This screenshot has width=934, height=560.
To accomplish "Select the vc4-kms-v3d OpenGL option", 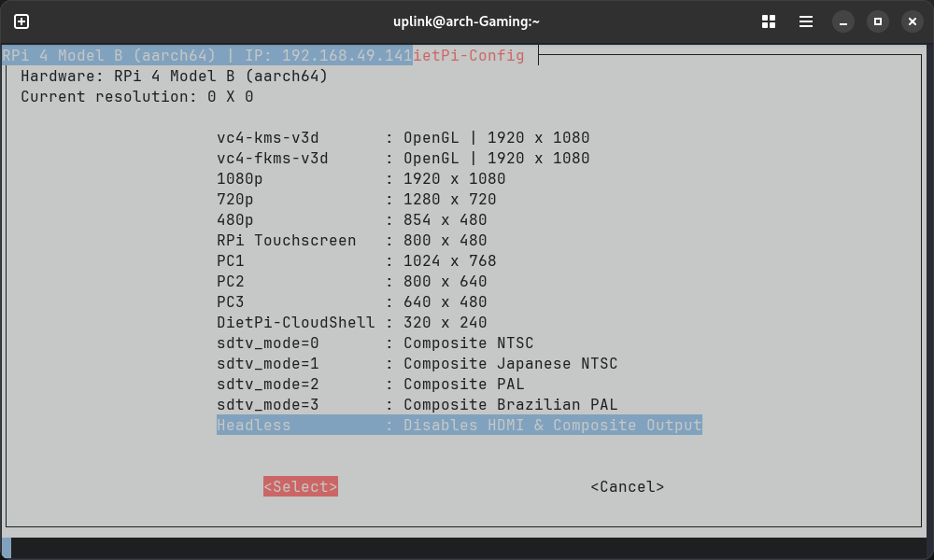I will [x=403, y=137].
